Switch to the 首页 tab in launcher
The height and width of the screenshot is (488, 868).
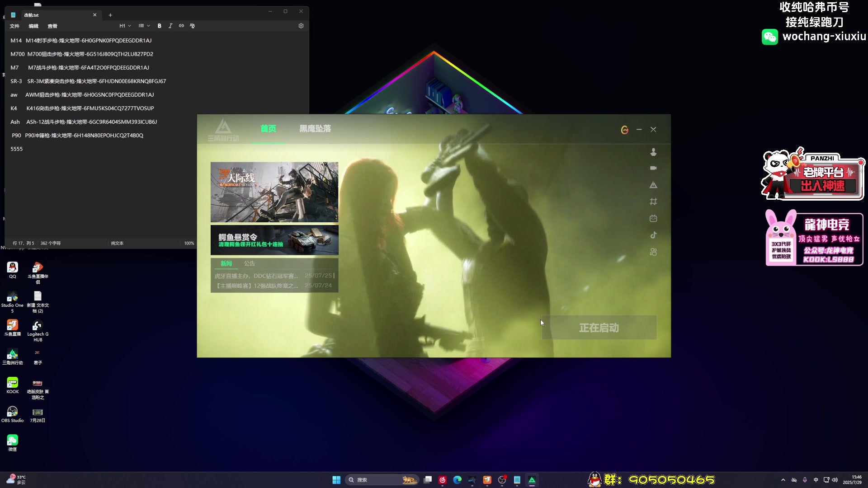pyautogui.click(x=268, y=129)
